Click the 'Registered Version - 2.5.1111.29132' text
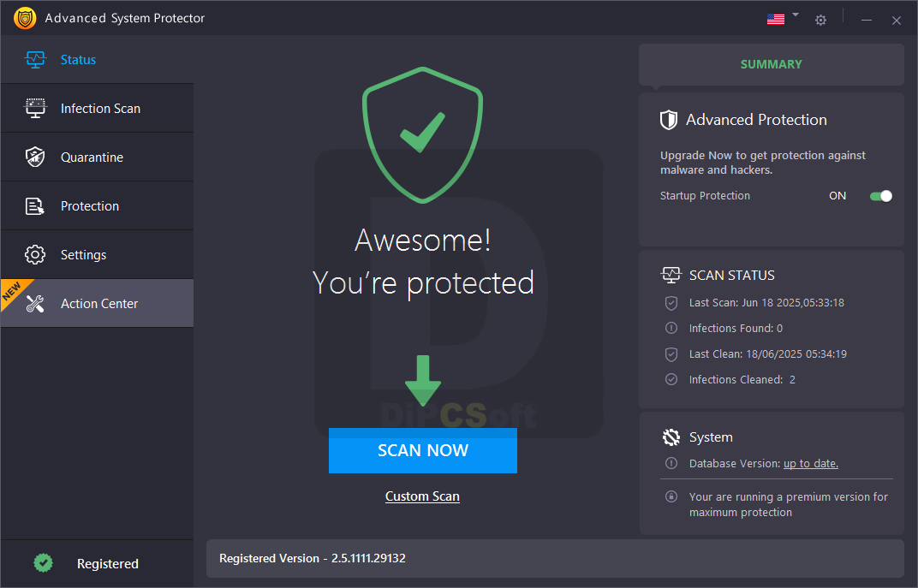 [312, 558]
